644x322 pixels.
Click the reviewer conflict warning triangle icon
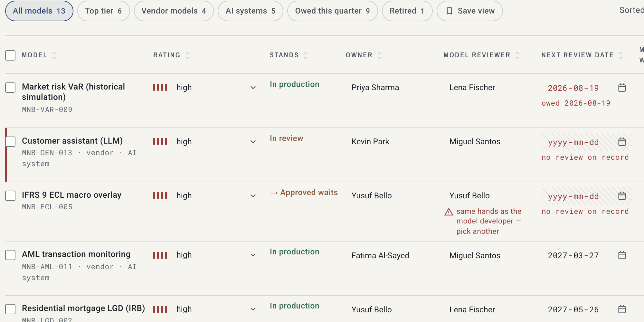point(449,212)
